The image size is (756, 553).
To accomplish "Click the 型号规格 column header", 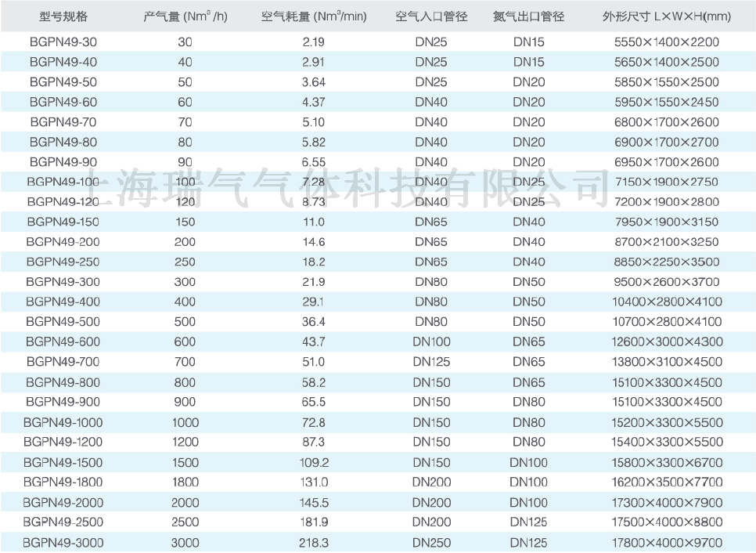I will click(63, 16).
